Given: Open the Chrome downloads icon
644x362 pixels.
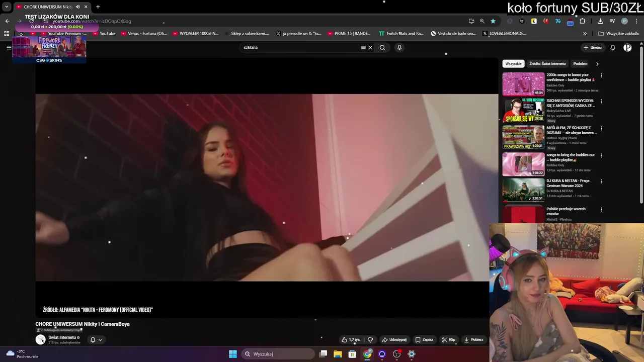Looking at the screenshot, I should pyautogui.click(x=600, y=21).
